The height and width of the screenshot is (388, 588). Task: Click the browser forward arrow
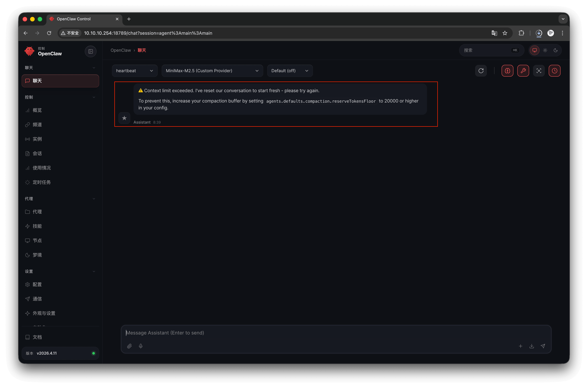(37, 33)
